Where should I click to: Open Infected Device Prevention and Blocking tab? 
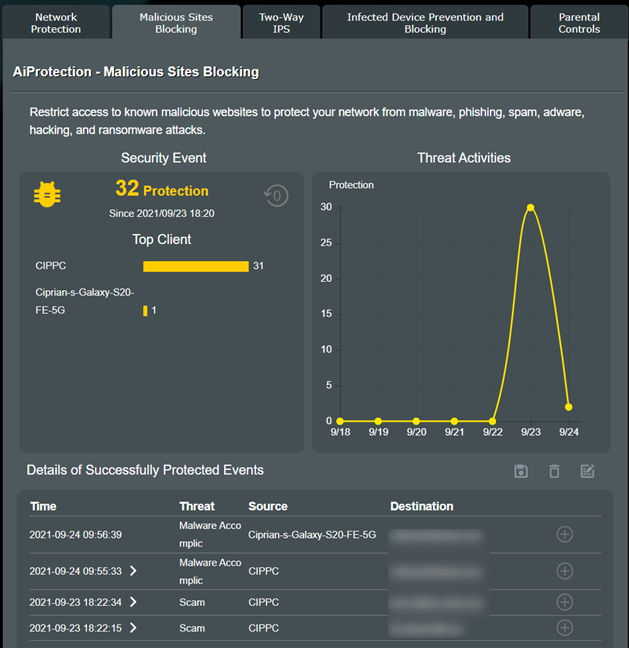(x=425, y=23)
